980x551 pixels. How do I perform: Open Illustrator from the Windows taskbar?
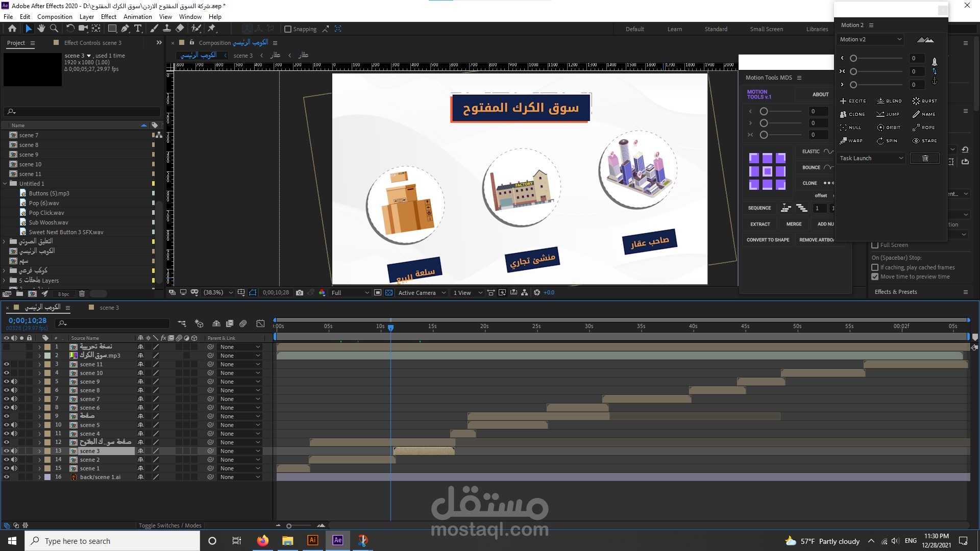click(312, 540)
